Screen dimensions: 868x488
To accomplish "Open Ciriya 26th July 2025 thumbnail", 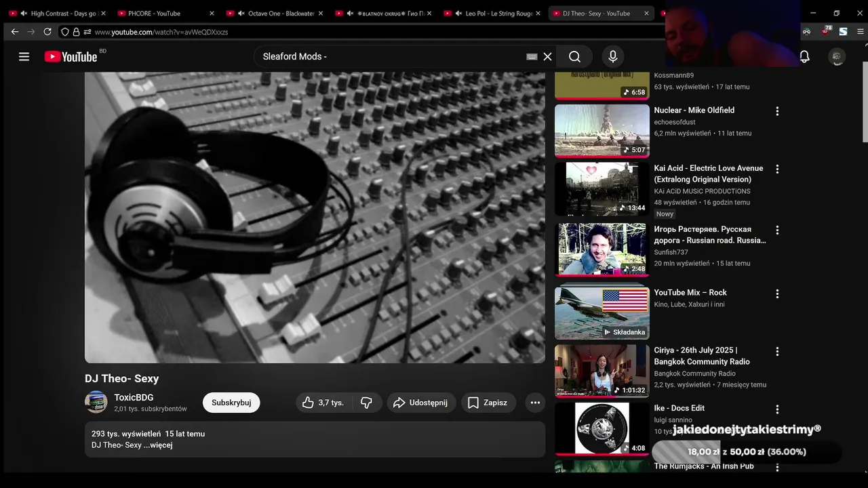I will point(601,371).
